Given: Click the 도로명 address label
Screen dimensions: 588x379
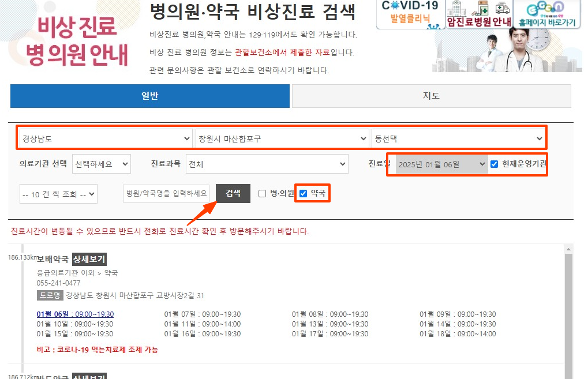Looking at the screenshot, I should (x=50, y=295).
